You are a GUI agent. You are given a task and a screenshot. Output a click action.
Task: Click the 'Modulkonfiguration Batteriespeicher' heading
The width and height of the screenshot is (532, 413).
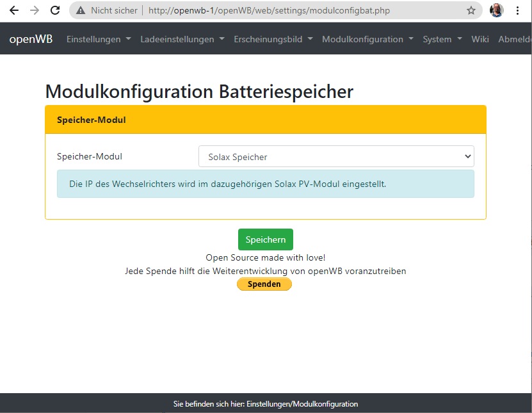point(200,92)
